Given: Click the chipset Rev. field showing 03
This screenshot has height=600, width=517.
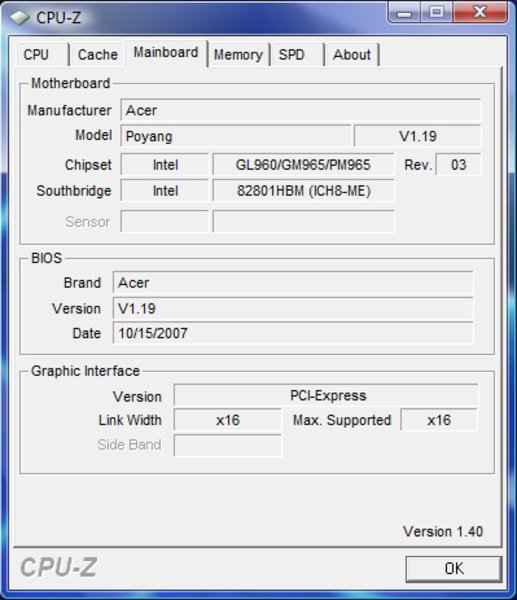Looking at the screenshot, I should 458,165.
